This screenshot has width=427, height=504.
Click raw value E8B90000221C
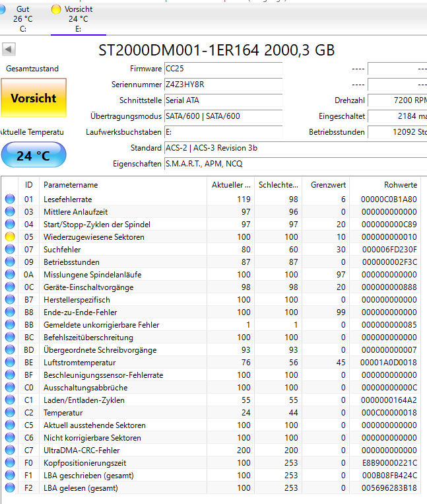pyautogui.click(x=390, y=462)
